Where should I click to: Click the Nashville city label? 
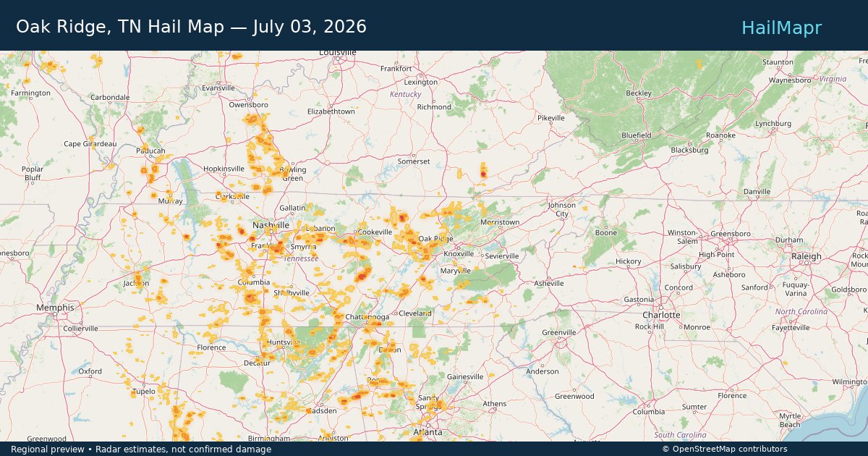(271, 226)
